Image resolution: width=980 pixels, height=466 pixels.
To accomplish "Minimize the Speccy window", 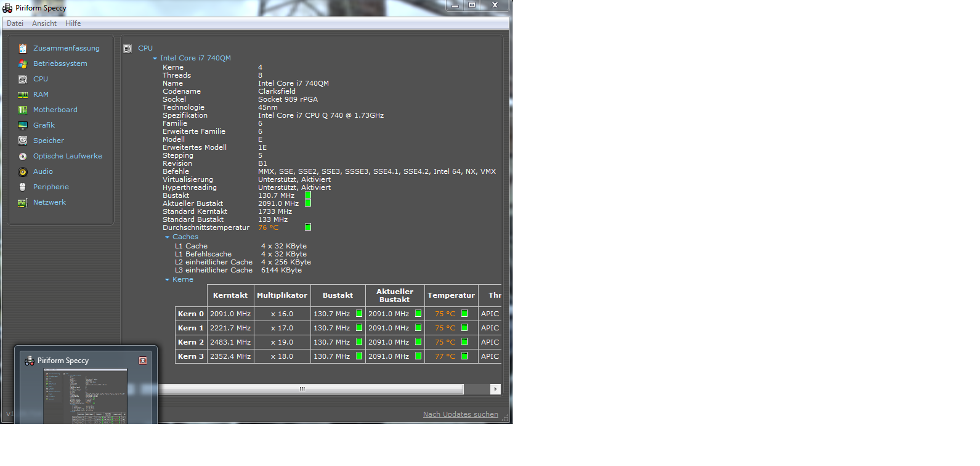I will click(455, 6).
